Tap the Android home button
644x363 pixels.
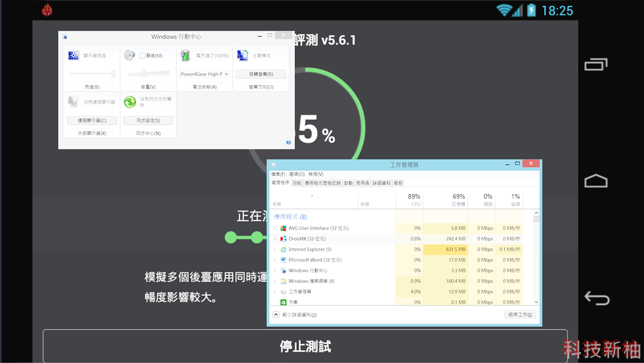tap(596, 181)
